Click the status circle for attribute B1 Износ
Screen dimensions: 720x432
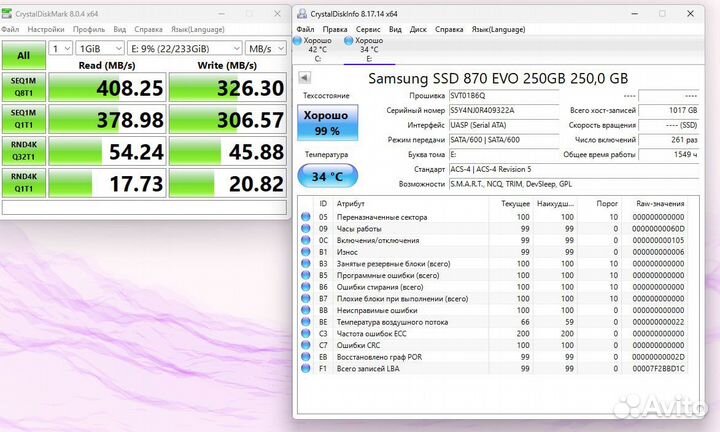[x=306, y=252]
